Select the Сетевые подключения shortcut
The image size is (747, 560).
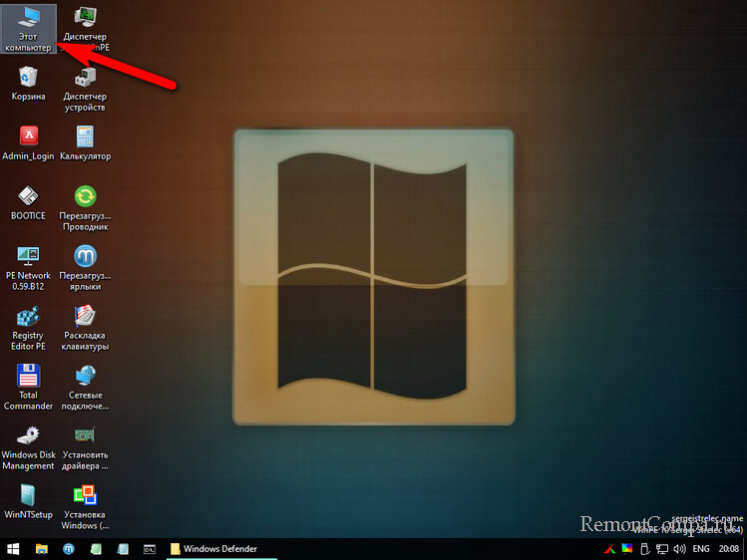click(x=85, y=388)
